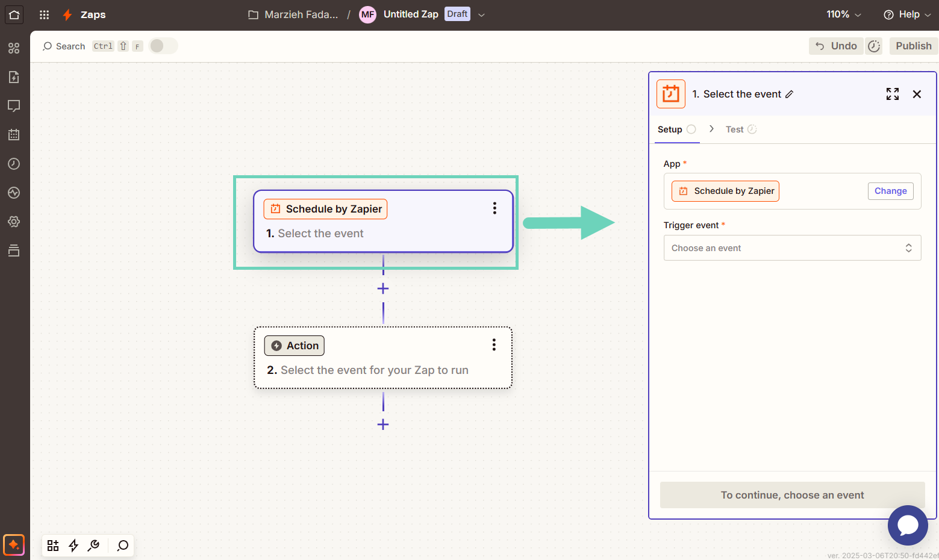The image size is (939, 560).
Task: Open the 110% zoom dropdown
Action: (x=843, y=14)
